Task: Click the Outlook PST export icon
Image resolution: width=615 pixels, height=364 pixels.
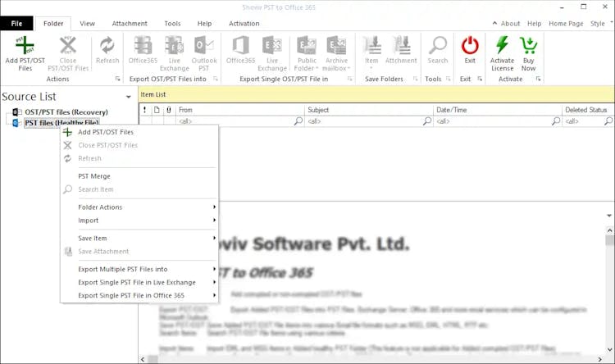Action: [204, 45]
